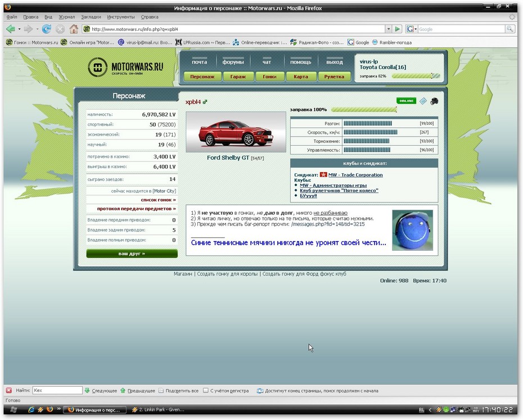
Task: Enable the 'Подсветить все' highlight-all checkbox
Action: click(161, 390)
